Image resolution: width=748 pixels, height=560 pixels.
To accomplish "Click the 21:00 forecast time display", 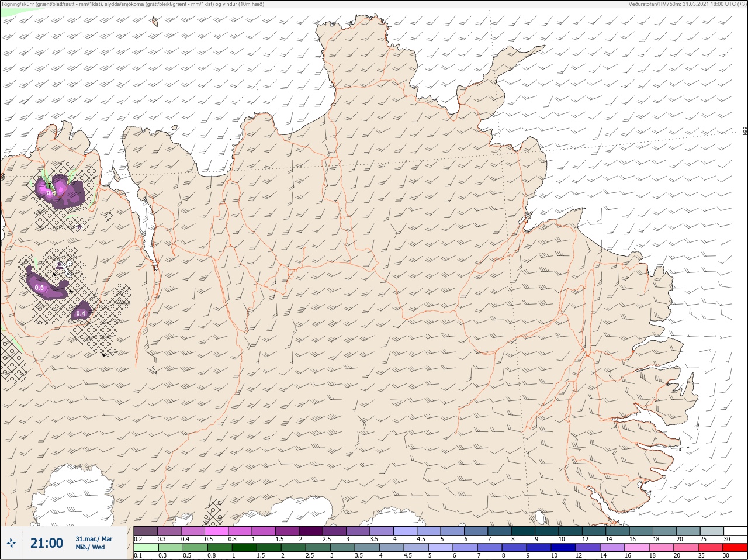I will (47, 543).
